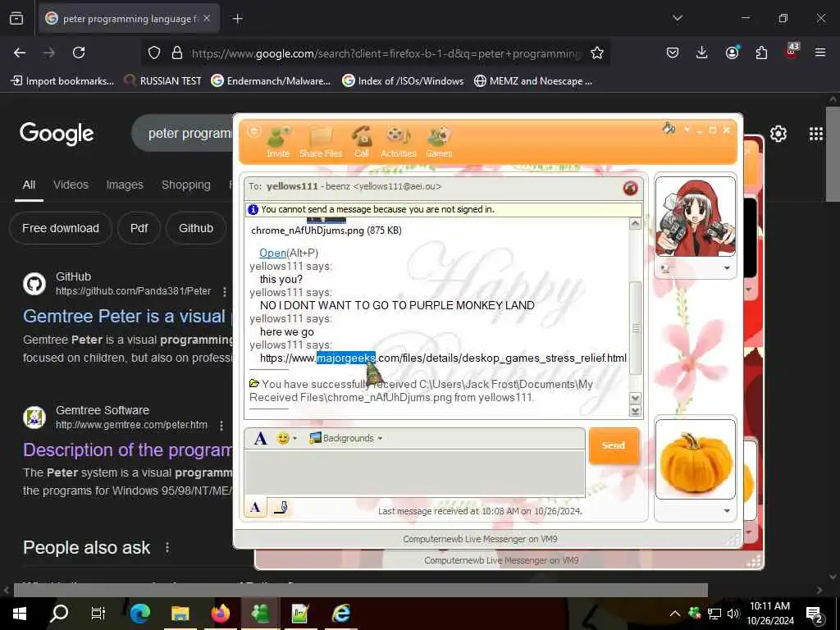Select the Github filter chip
The width and height of the screenshot is (840, 630).
coord(196,228)
